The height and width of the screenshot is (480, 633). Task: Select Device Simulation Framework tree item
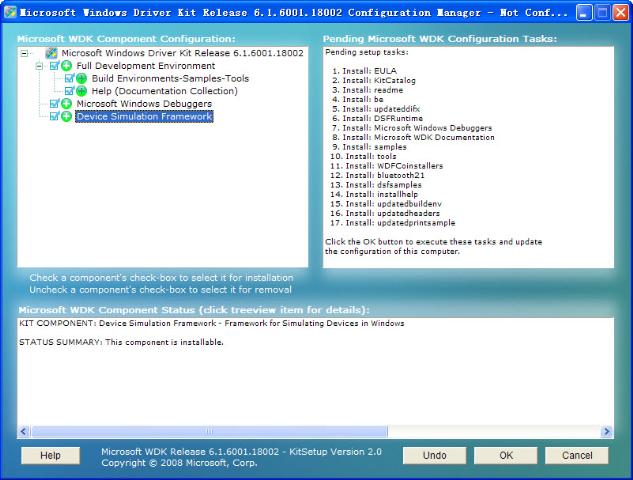tap(144, 116)
